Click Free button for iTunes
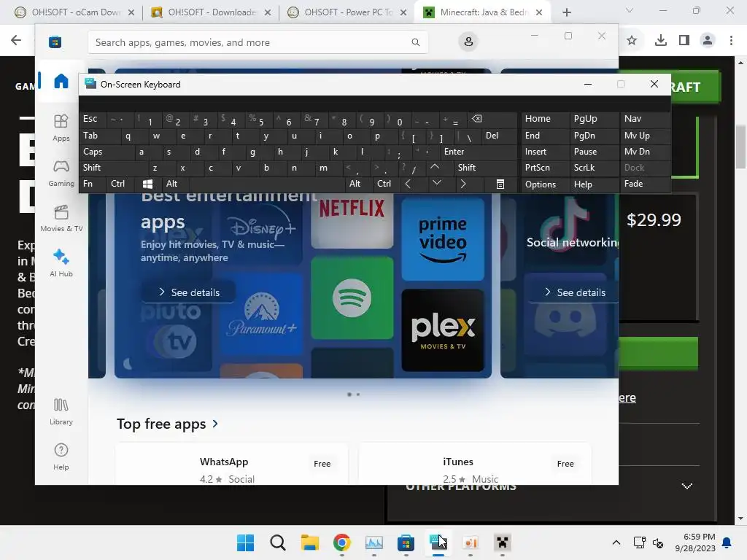This screenshot has width=747, height=560. (x=565, y=463)
